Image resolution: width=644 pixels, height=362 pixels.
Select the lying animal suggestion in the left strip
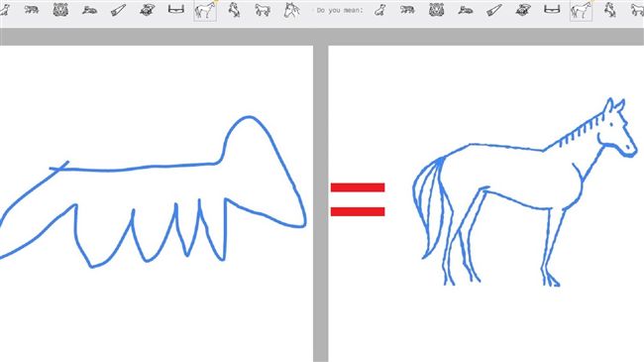[x=89, y=10]
